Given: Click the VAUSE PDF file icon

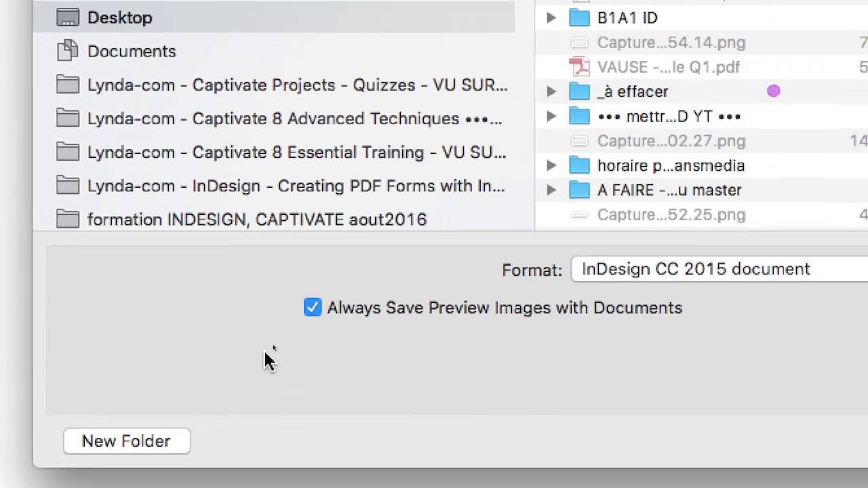Looking at the screenshot, I should [579, 67].
